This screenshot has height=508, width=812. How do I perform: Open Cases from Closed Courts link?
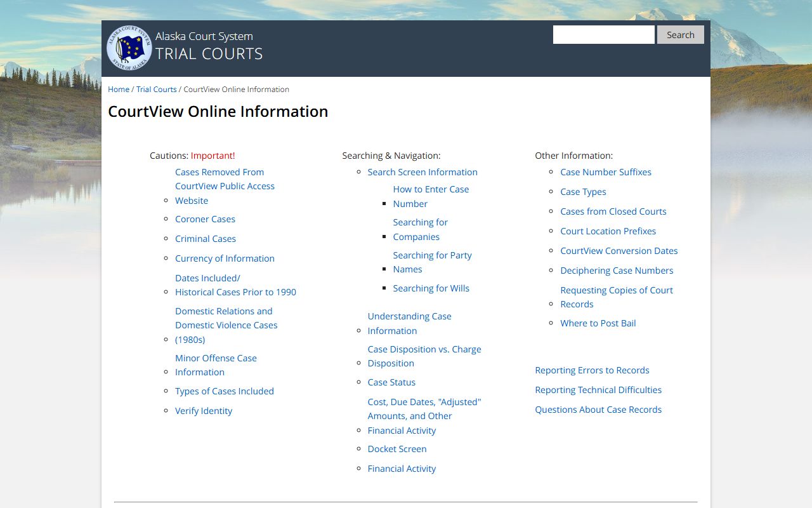pyautogui.click(x=613, y=211)
